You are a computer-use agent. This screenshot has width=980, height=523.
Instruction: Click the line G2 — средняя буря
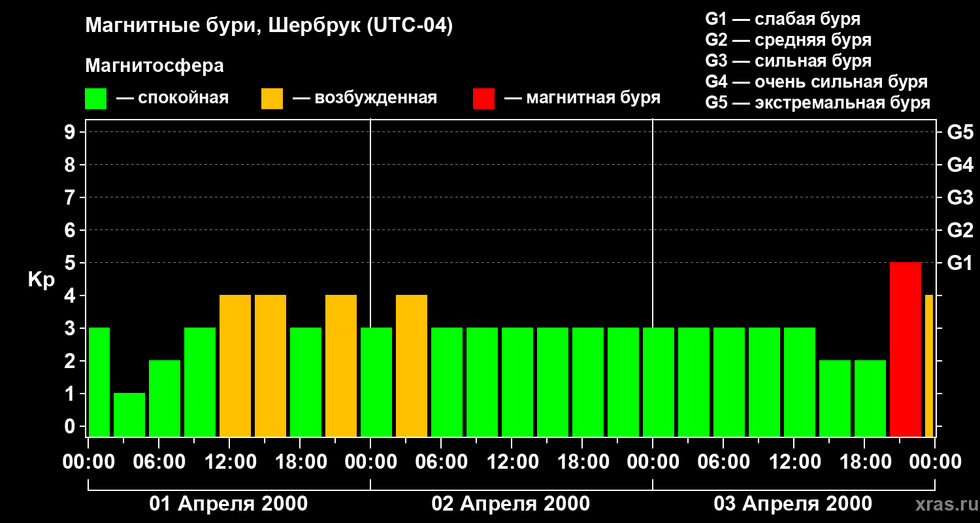789,40
